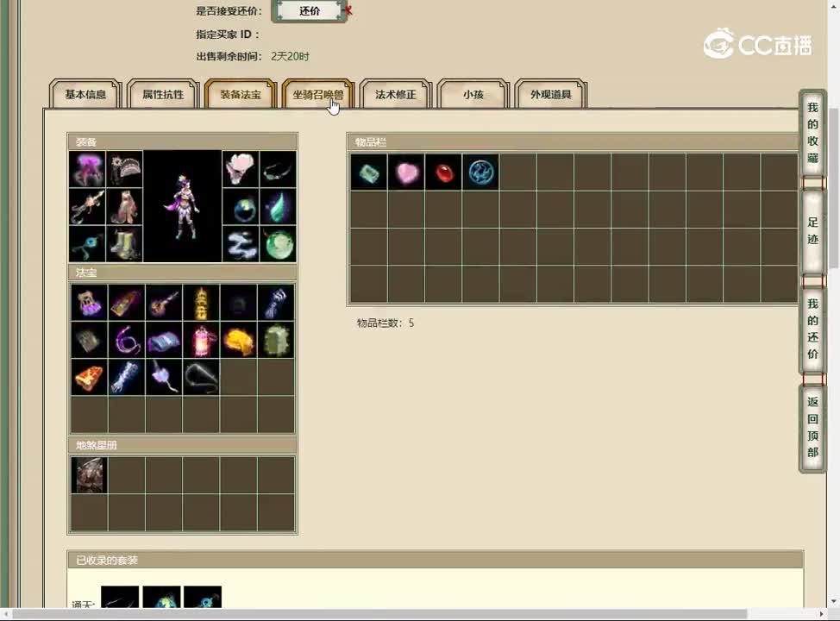The width and height of the screenshot is (840, 621).
Task: Select the golden yellow shell magic treasure
Action: (x=238, y=340)
